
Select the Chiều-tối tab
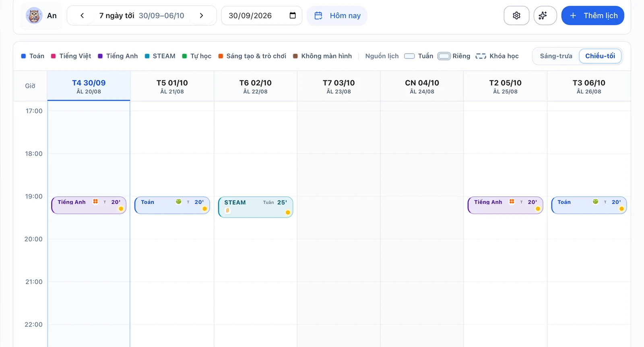pos(600,56)
